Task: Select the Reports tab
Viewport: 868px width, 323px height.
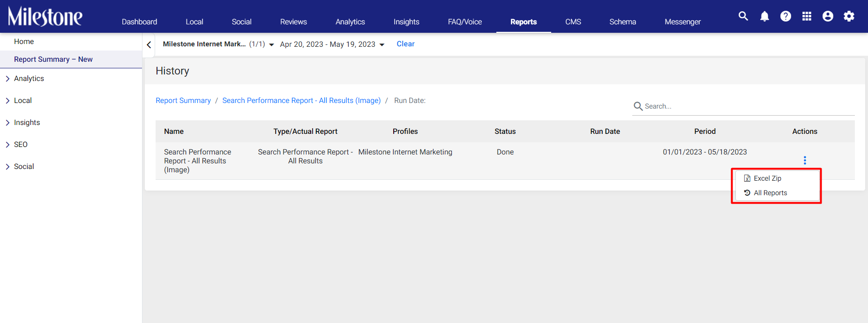Action: coord(524,22)
